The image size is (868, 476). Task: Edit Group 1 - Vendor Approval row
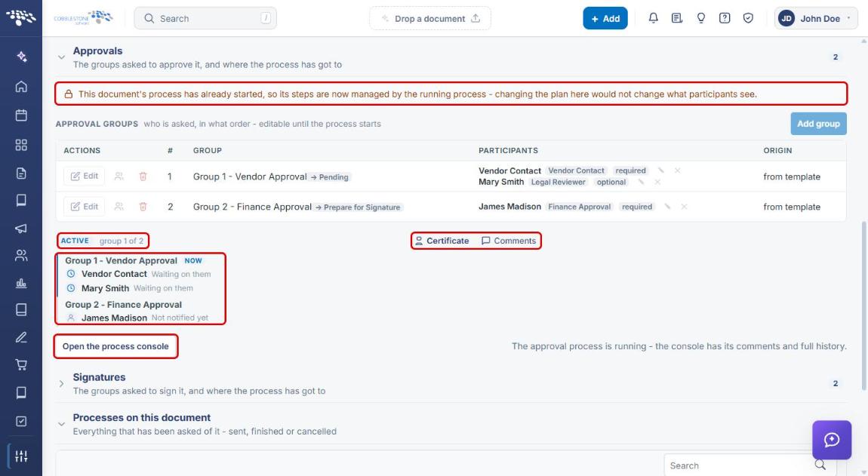point(84,176)
